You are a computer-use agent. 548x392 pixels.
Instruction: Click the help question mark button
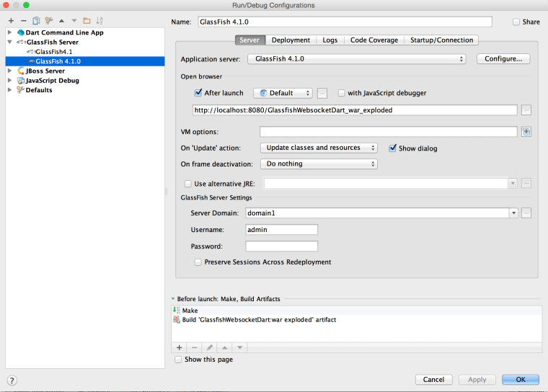(x=12, y=380)
